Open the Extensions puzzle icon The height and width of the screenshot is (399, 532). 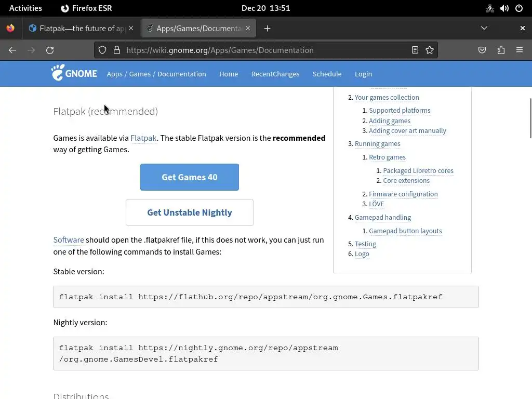501,50
